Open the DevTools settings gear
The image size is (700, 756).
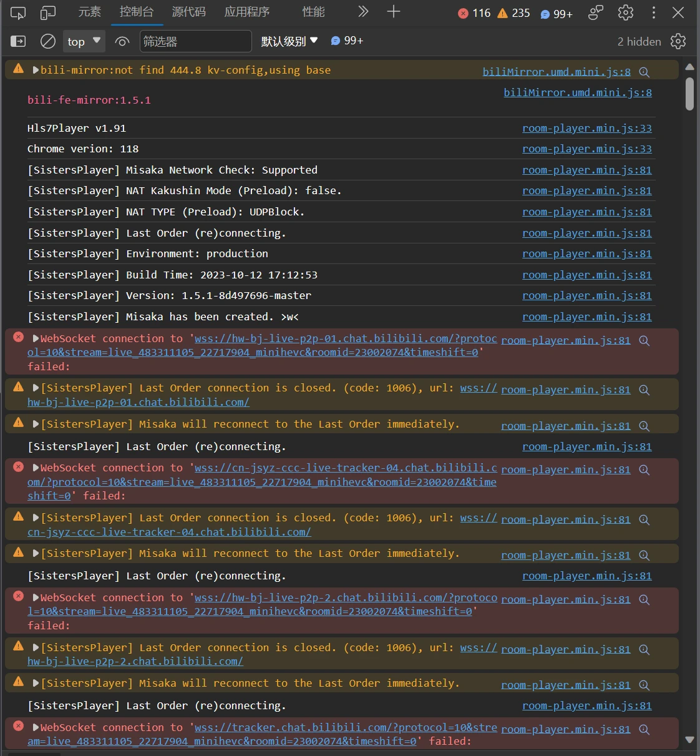click(625, 12)
